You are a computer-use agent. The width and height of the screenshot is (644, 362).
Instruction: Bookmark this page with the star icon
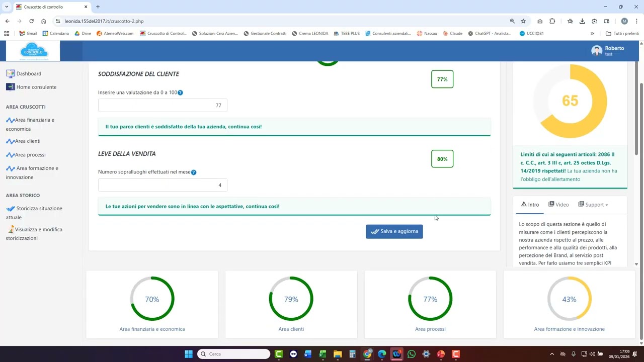pyautogui.click(x=523, y=21)
